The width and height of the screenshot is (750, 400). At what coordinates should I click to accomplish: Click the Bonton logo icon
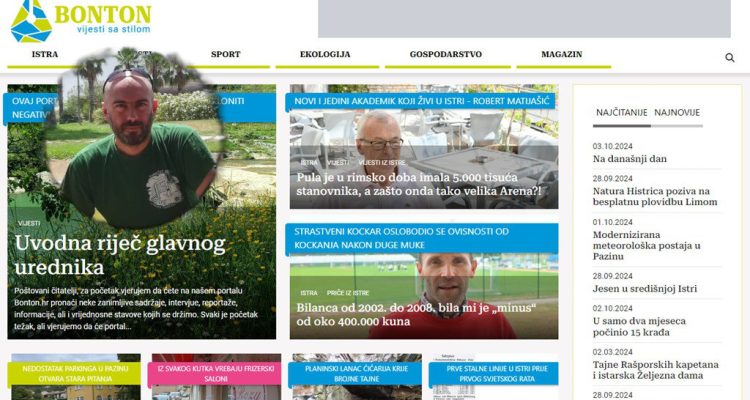(31, 21)
